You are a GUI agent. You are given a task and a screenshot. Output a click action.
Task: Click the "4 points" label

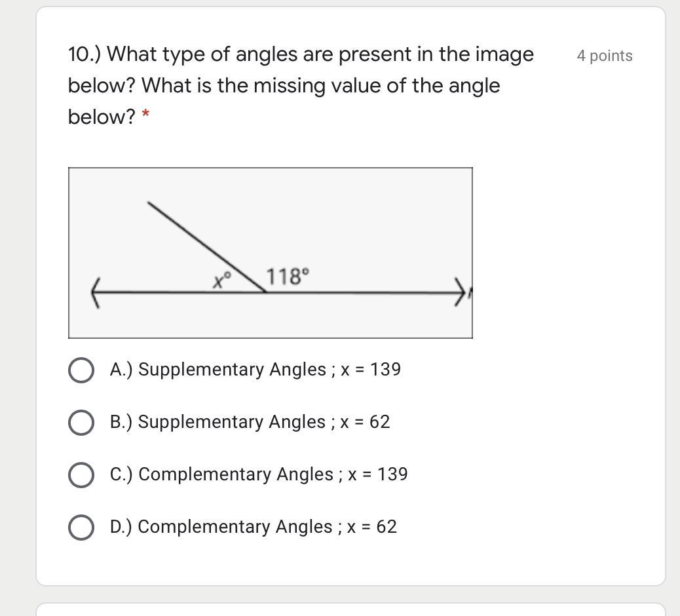pyautogui.click(x=604, y=56)
